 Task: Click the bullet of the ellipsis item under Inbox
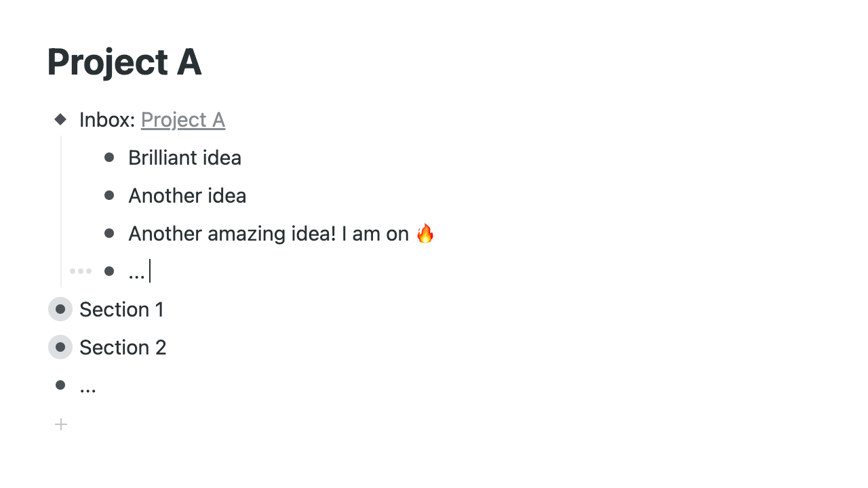point(109,271)
